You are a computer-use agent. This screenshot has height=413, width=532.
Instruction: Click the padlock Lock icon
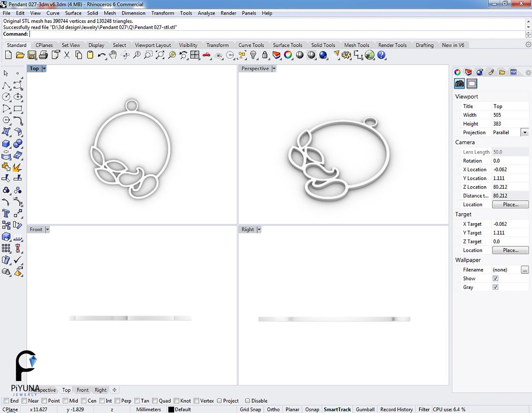point(265,55)
